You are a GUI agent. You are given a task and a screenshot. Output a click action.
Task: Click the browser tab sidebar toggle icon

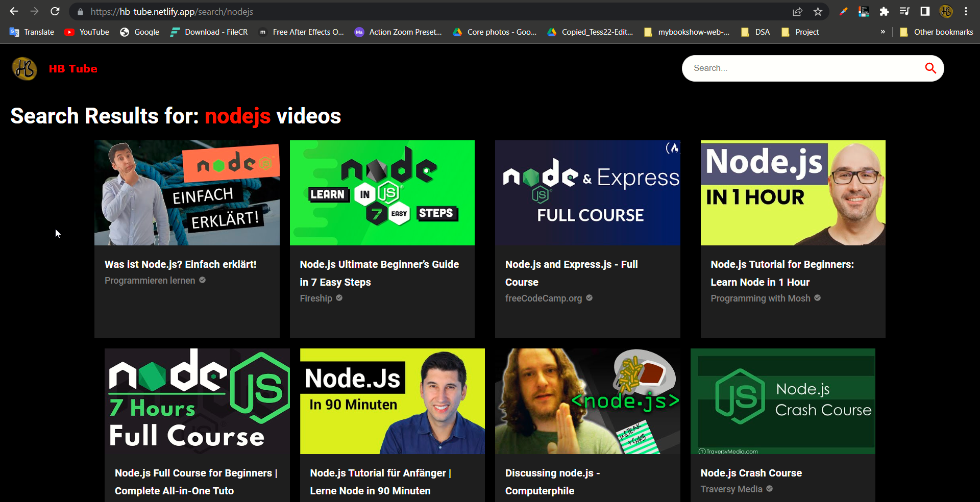924,11
